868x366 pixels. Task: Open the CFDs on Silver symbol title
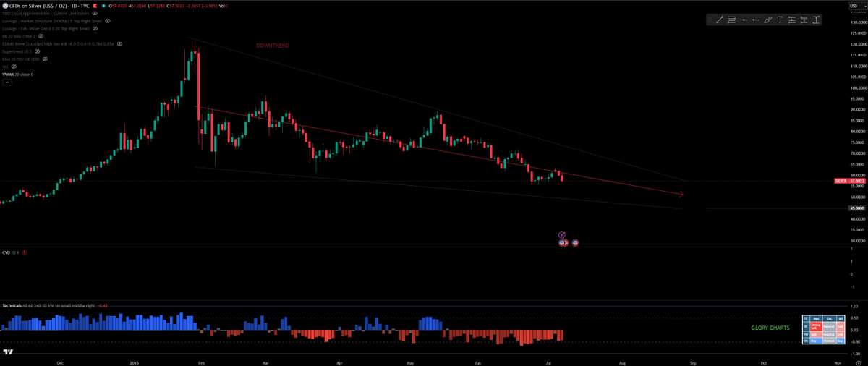pos(49,6)
